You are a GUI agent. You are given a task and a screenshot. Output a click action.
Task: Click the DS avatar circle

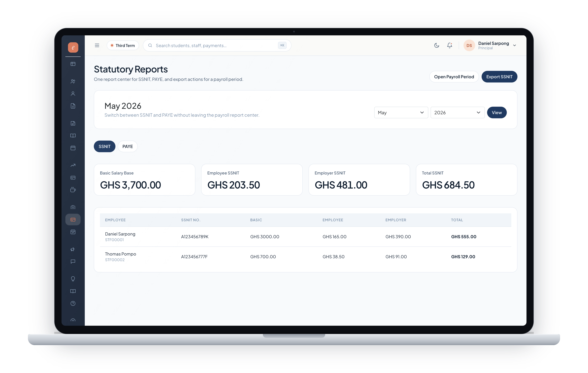click(469, 45)
